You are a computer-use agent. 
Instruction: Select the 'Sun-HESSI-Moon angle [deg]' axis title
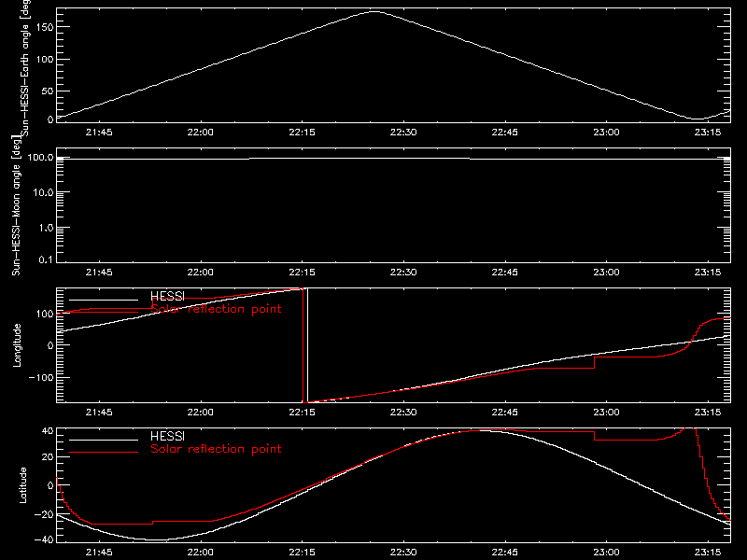[x=17, y=205]
